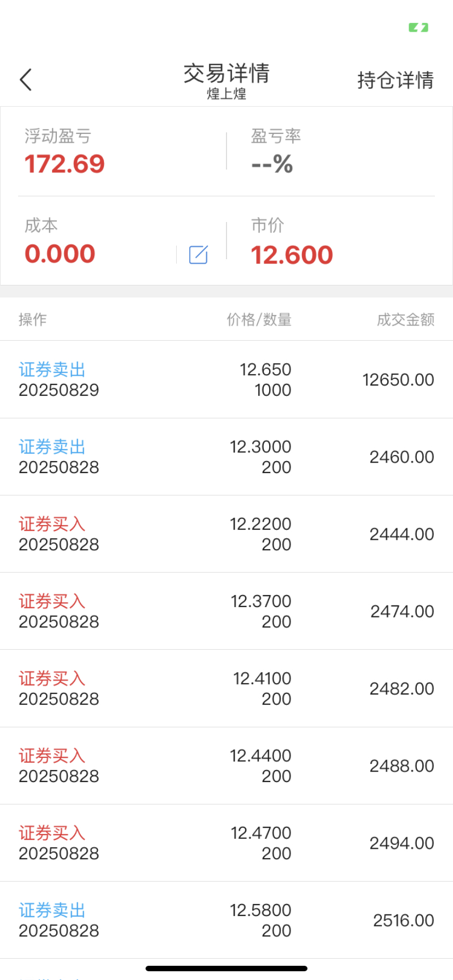The image size is (453, 980).
Task: Open 证券卖出 record at price 12.5800
Action: click(226, 920)
